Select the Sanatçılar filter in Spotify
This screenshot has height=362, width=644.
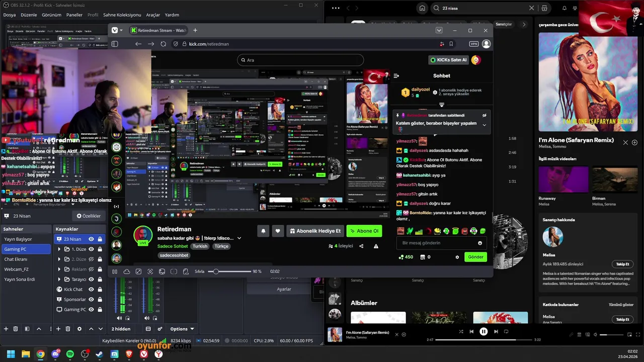[504, 24]
